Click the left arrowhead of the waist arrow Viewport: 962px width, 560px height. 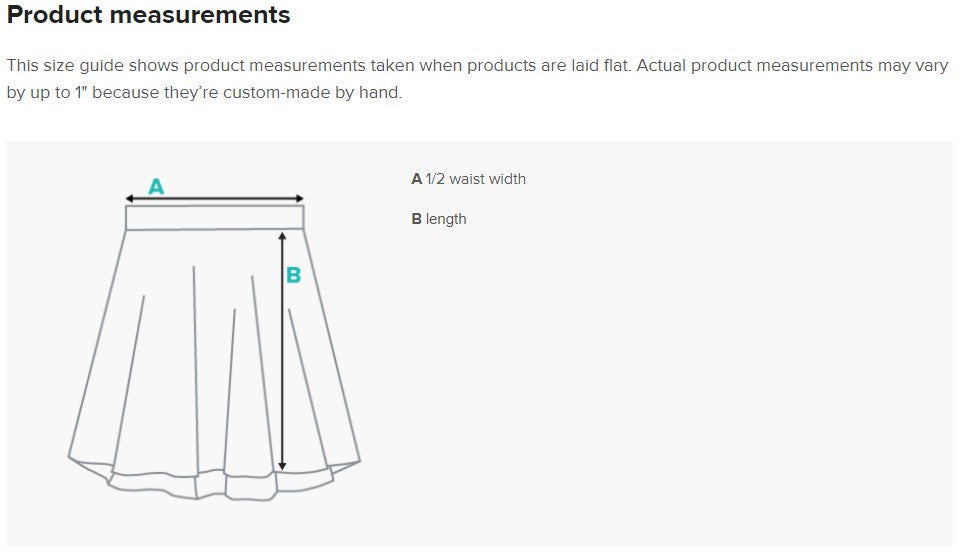click(x=130, y=199)
